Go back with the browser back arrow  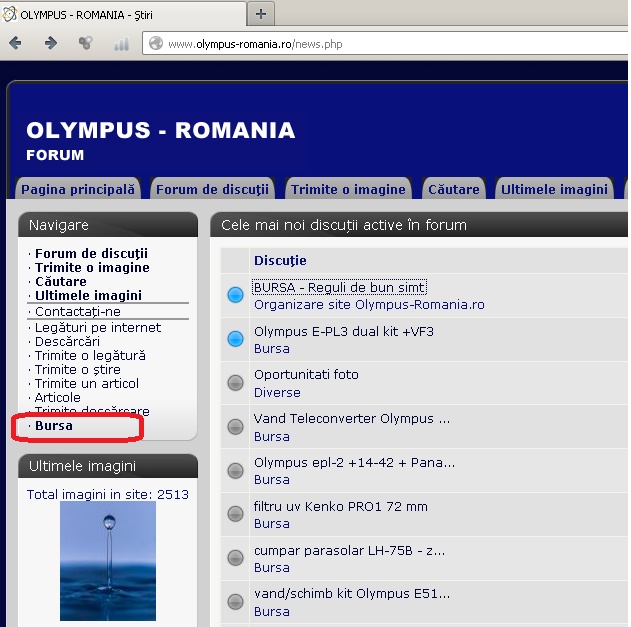click(x=15, y=43)
